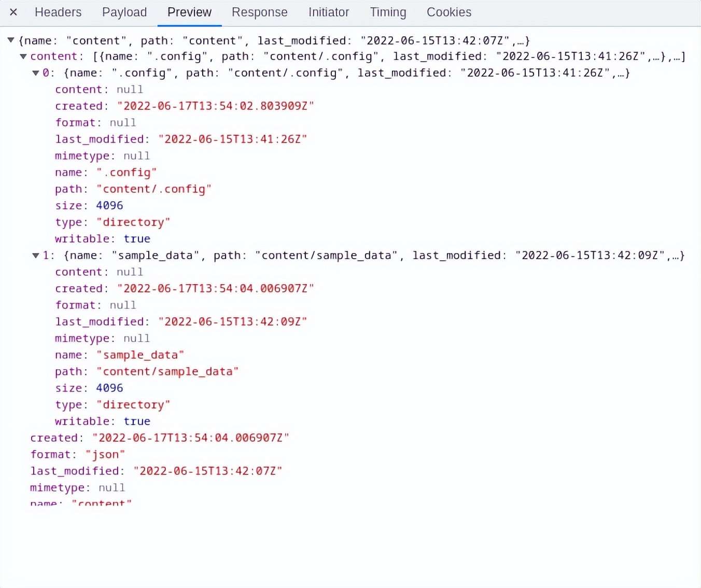Click content null under sample_data item
This screenshot has height=588, width=701.
[x=99, y=272]
